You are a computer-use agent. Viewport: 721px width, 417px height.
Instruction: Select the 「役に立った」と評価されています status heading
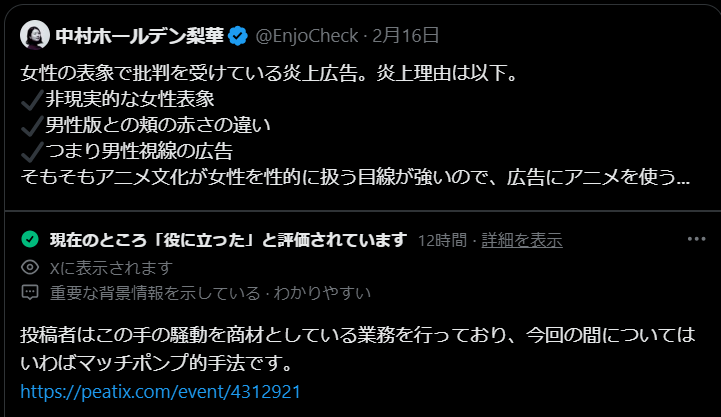tap(229, 240)
